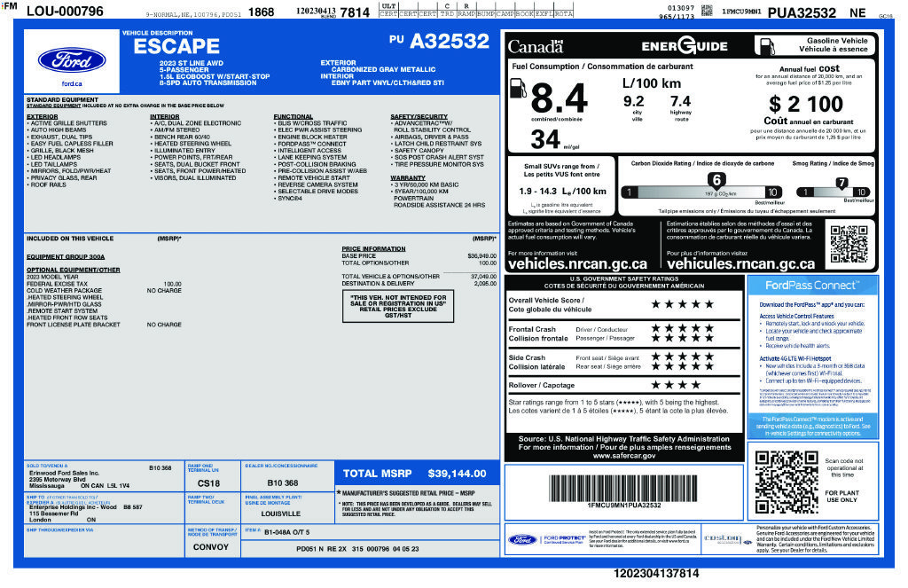Click the 'SAFETY CANOPY' item
This screenshot has width=908, height=588.
(x=419, y=151)
